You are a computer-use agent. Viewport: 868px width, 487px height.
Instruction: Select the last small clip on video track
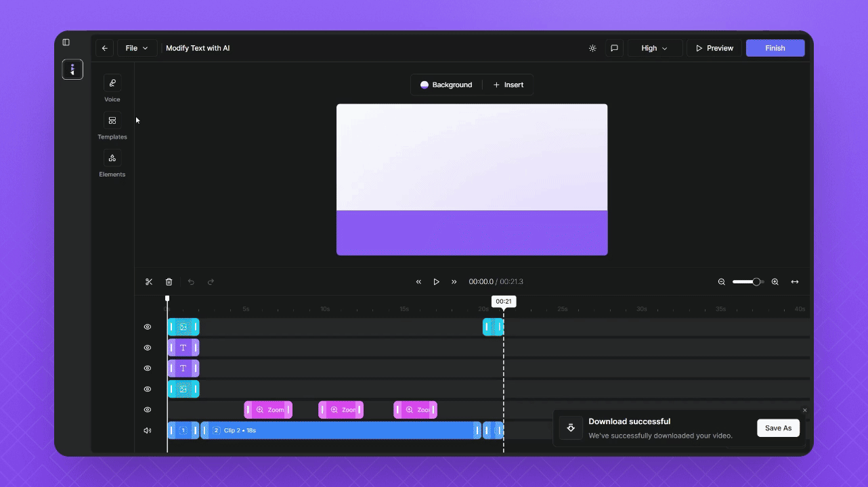[493, 431]
